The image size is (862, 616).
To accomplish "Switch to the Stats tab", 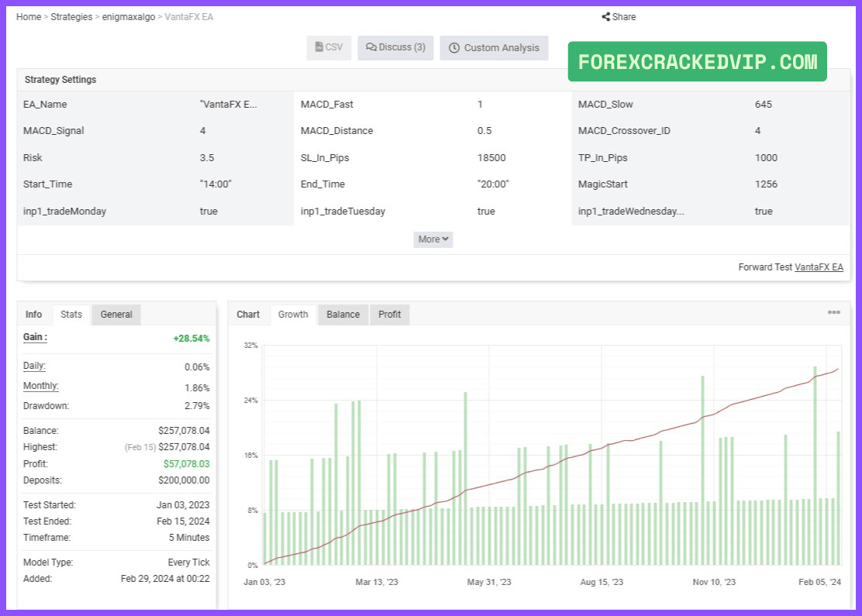I will (x=71, y=315).
